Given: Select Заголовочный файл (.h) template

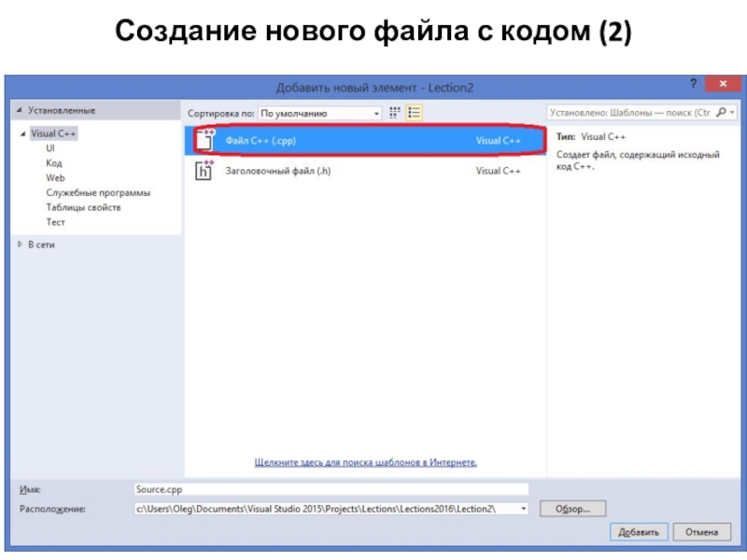Looking at the screenshot, I should click(x=365, y=171).
